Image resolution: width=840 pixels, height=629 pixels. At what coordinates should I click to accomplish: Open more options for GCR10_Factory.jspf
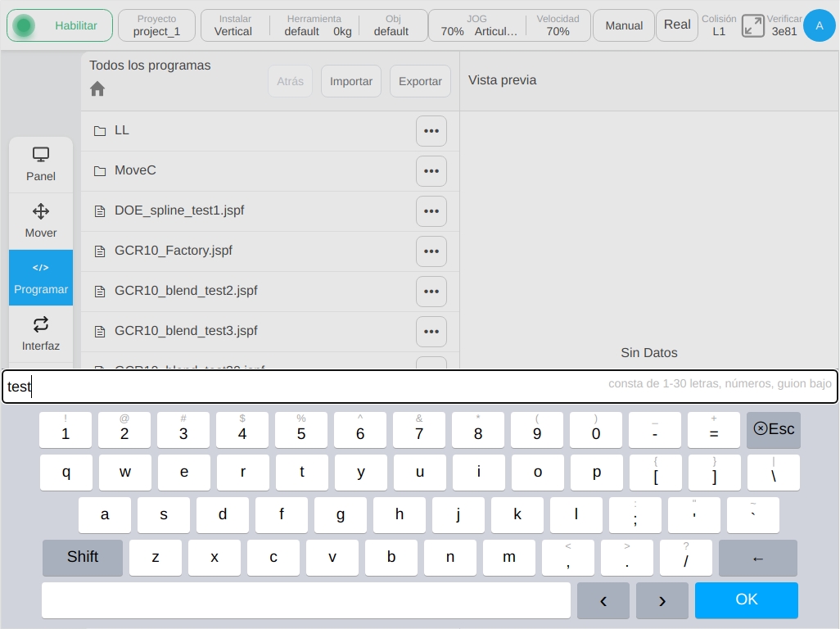[431, 251]
